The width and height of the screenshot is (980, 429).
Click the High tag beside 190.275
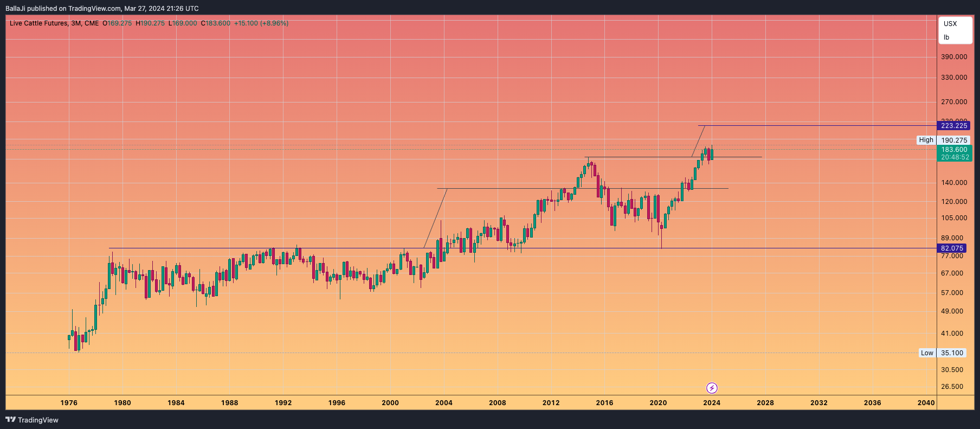coord(926,140)
